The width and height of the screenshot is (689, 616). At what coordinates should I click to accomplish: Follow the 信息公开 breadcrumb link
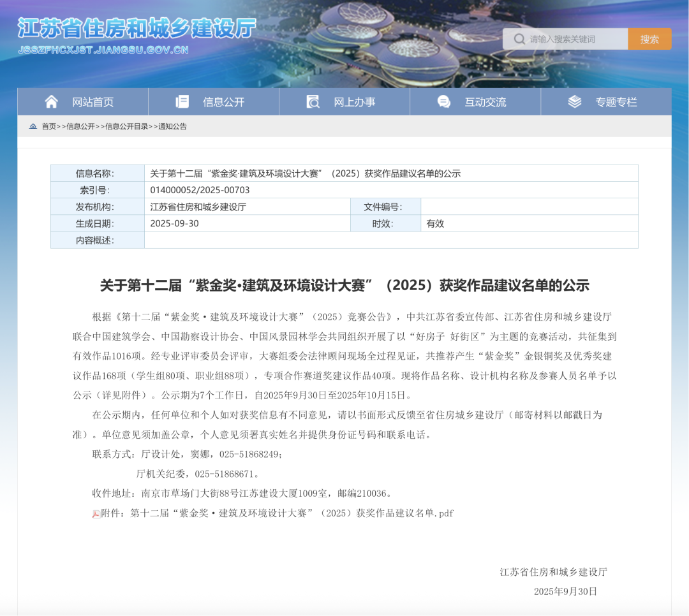80,126
